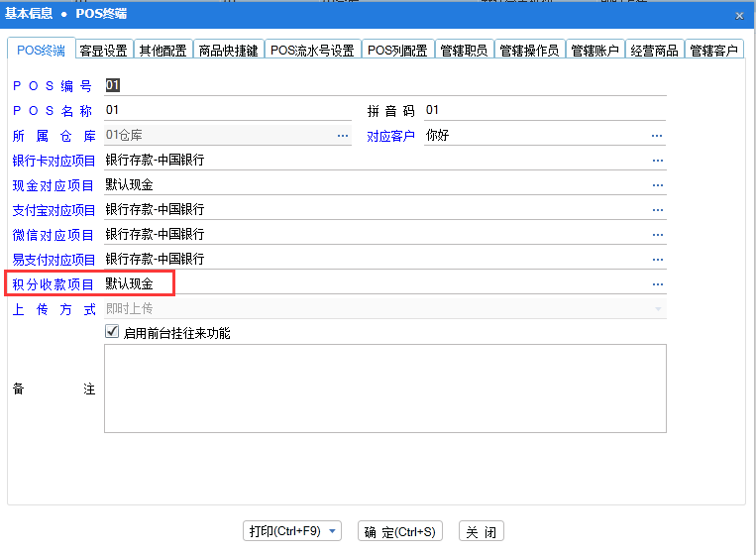Click 确定(Ctrl+S) button

pyautogui.click(x=399, y=532)
